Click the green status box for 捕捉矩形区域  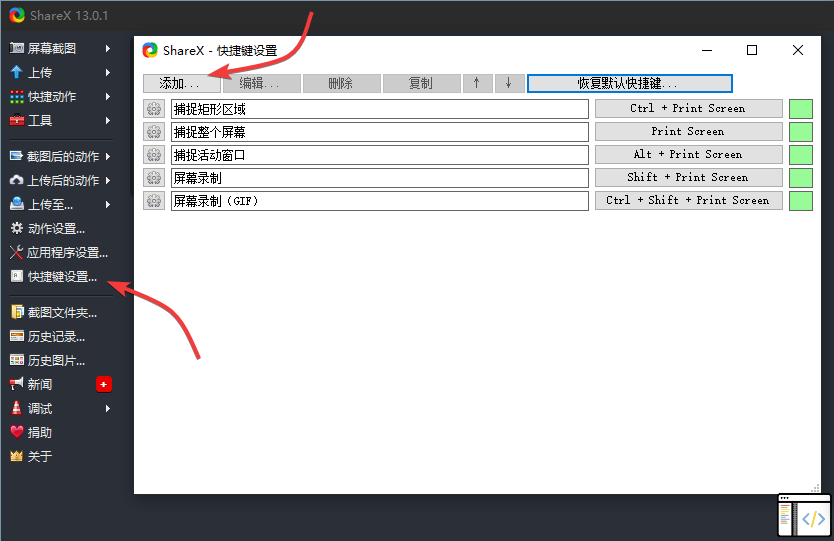click(800, 109)
